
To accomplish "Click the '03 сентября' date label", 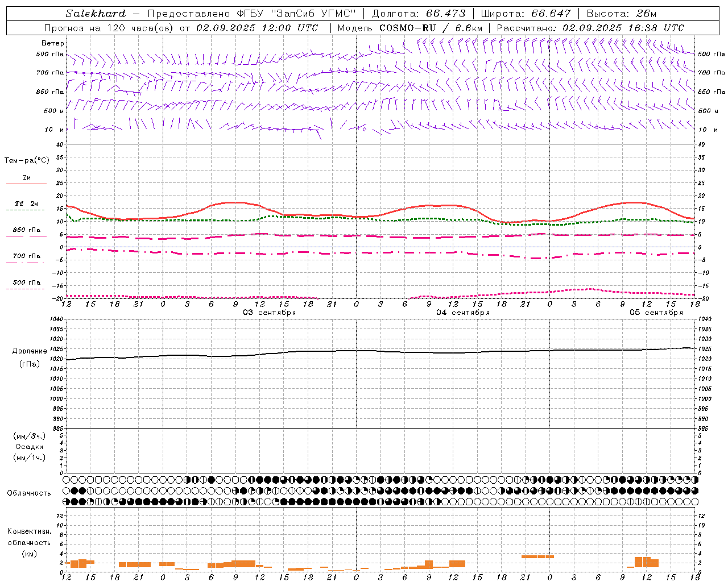I will pyautogui.click(x=270, y=313).
